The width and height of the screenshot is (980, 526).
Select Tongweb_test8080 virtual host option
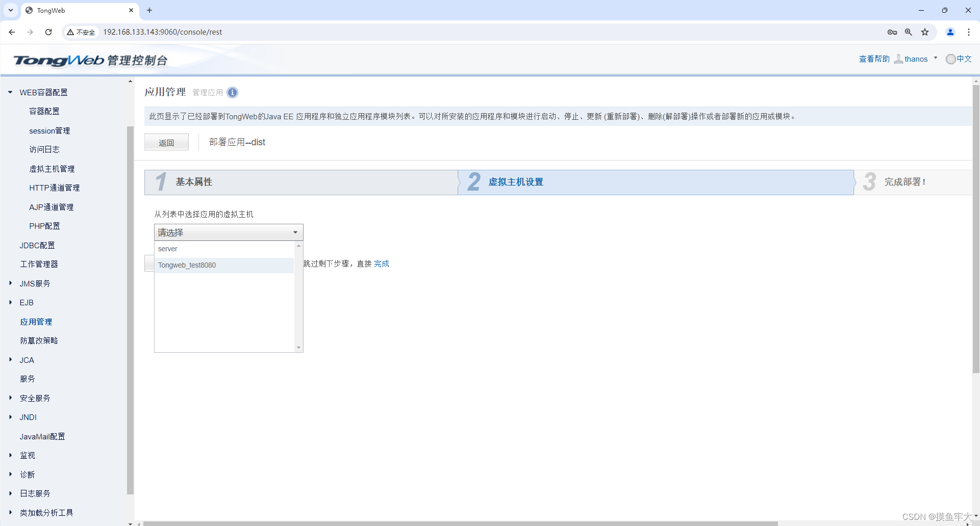tap(224, 265)
